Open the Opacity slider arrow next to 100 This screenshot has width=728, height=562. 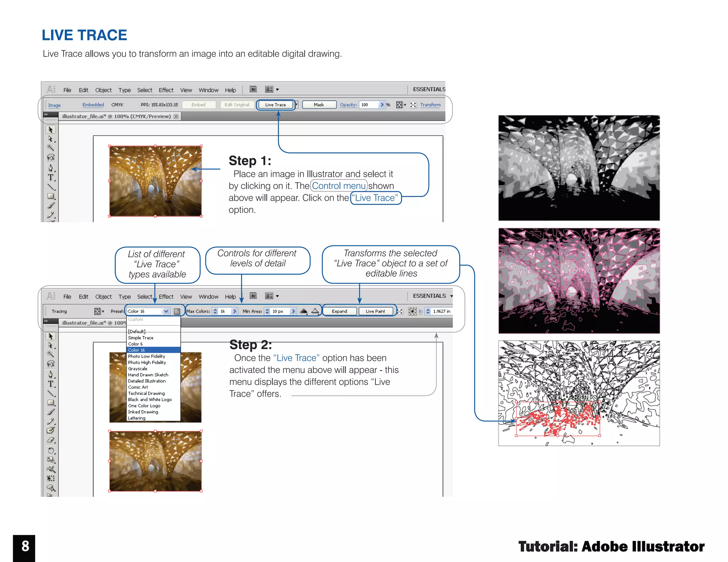(382, 105)
